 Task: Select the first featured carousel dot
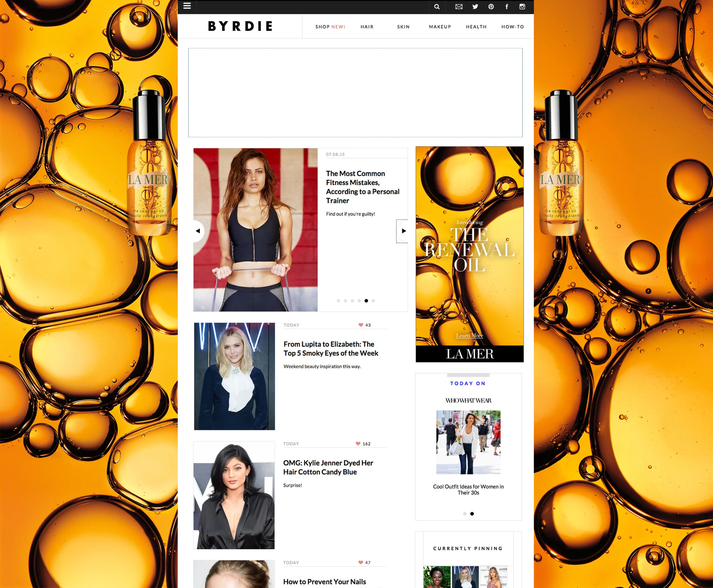click(x=338, y=301)
